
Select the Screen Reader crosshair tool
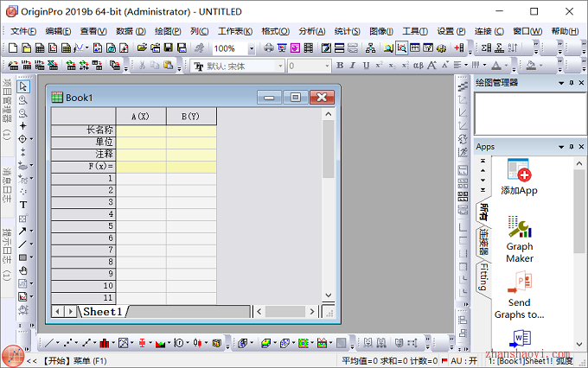pos(22,125)
